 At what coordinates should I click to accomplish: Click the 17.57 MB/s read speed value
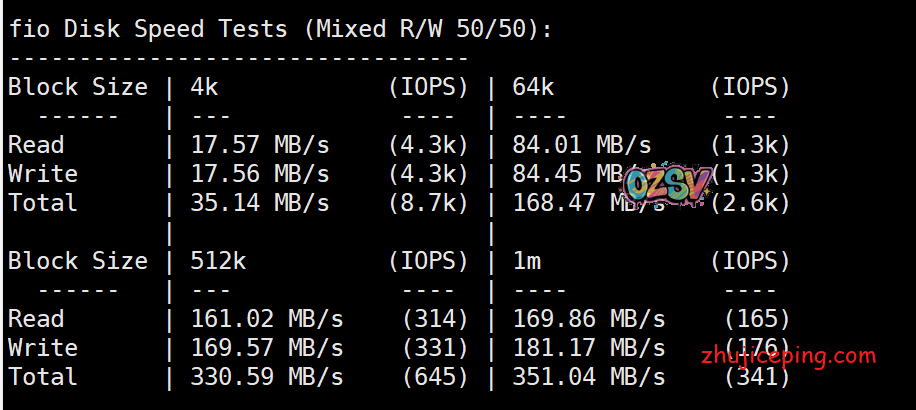pos(259,145)
